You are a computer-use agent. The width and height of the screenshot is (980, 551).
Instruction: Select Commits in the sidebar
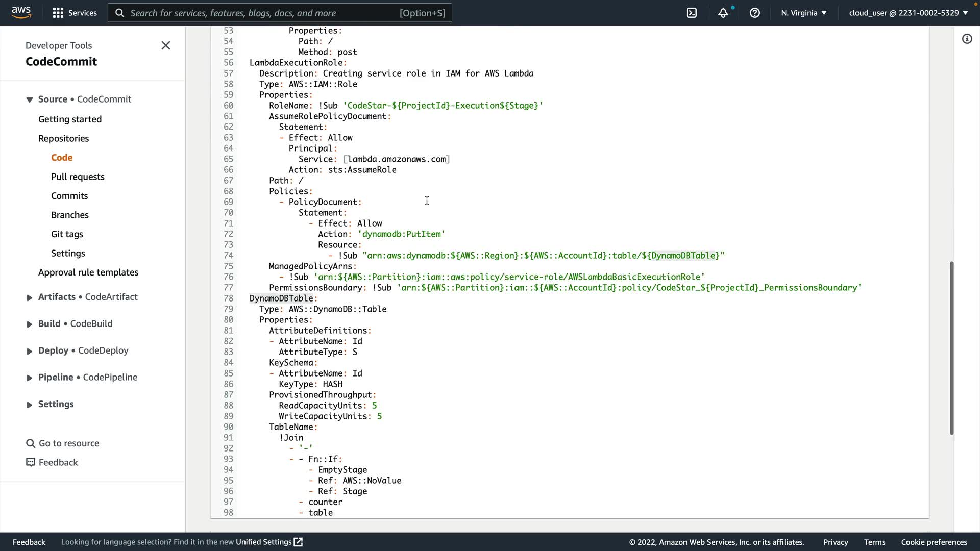69,196
